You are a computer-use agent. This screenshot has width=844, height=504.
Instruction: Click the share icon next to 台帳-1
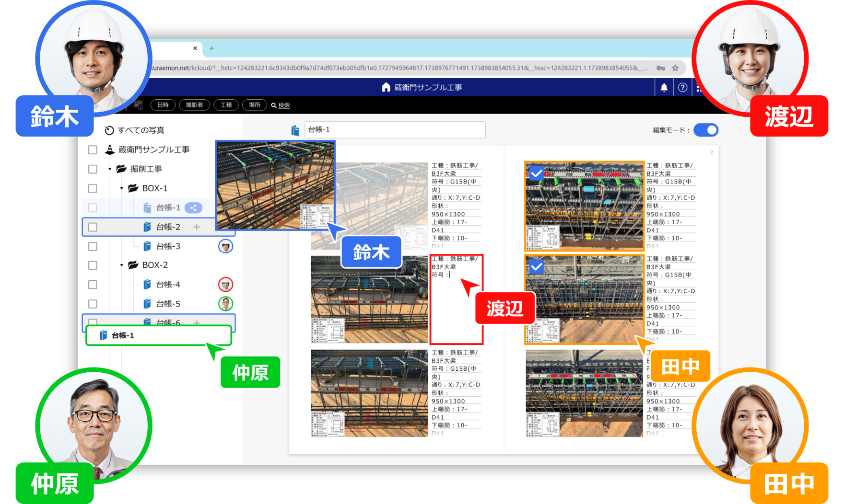click(x=193, y=207)
